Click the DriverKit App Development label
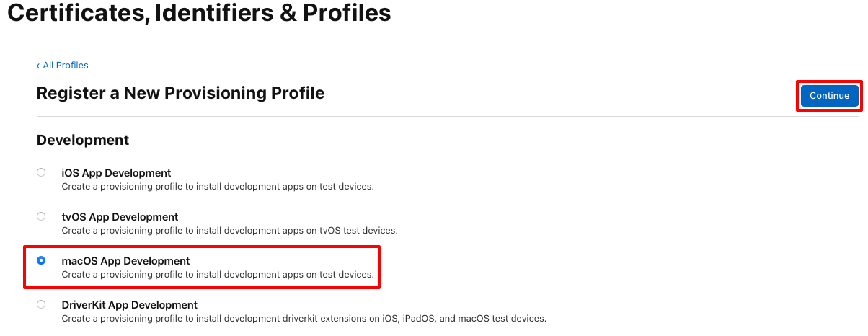868x336 pixels. [x=130, y=305]
